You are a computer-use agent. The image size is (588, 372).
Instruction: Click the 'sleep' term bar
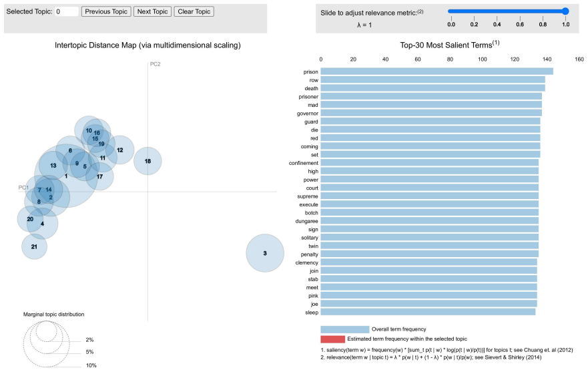428,313
